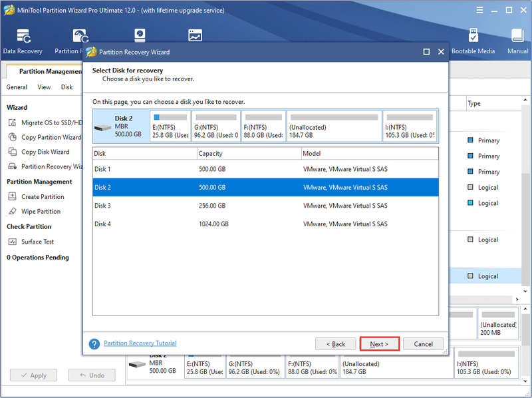Cancel the Partition Recovery Wizard

[x=423, y=344]
